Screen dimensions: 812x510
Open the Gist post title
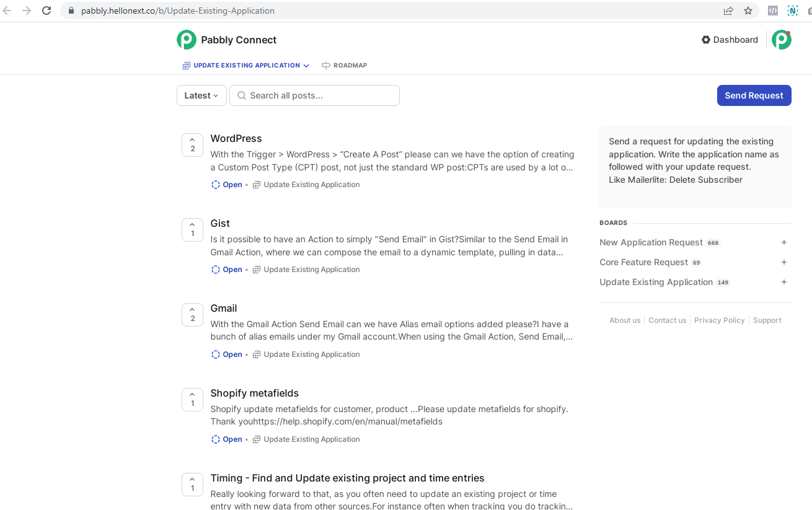[220, 223]
